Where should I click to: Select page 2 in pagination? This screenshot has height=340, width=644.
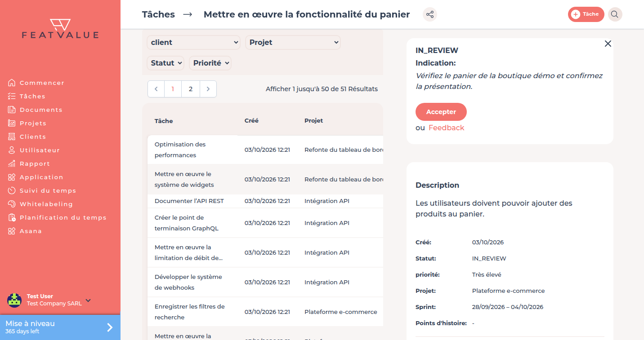191,89
